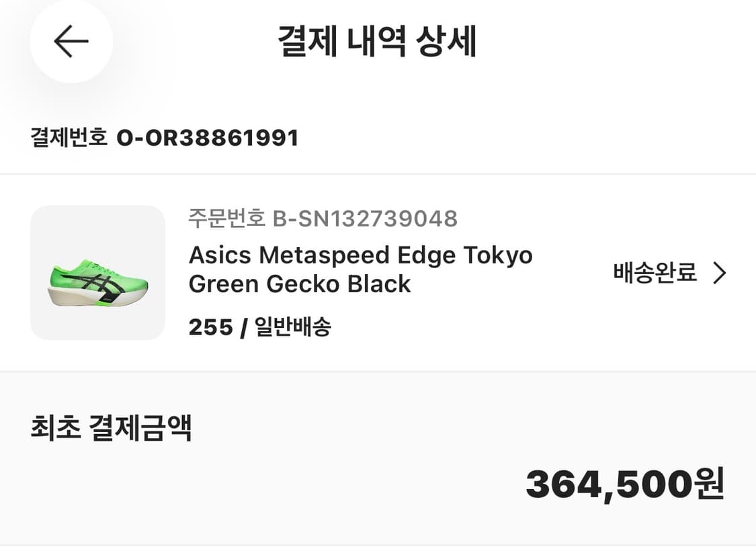Tap the Asics shoe product thumbnail

(x=97, y=273)
